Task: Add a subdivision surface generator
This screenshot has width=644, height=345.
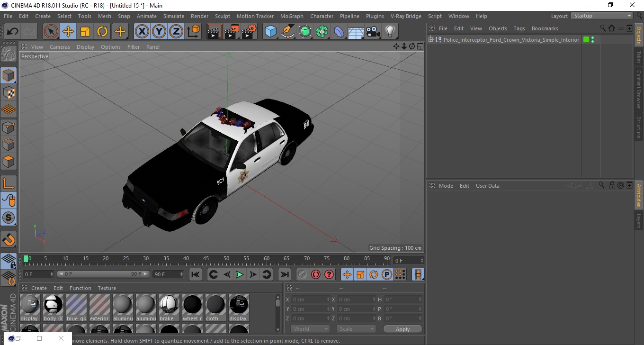Action: point(305,32)
